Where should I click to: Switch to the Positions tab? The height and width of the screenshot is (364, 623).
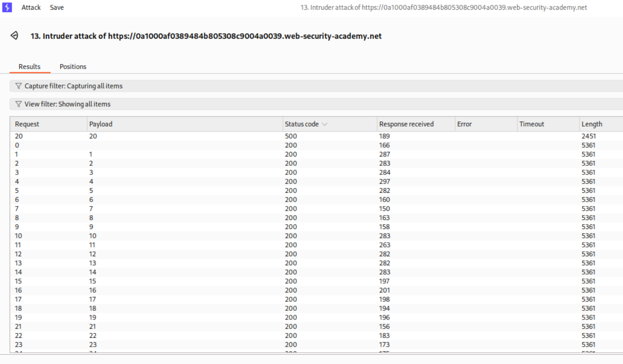click(72, 66)
